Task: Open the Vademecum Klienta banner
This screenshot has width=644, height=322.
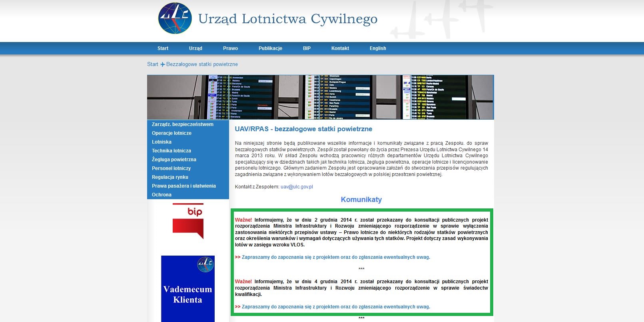Action: [188, 288]
